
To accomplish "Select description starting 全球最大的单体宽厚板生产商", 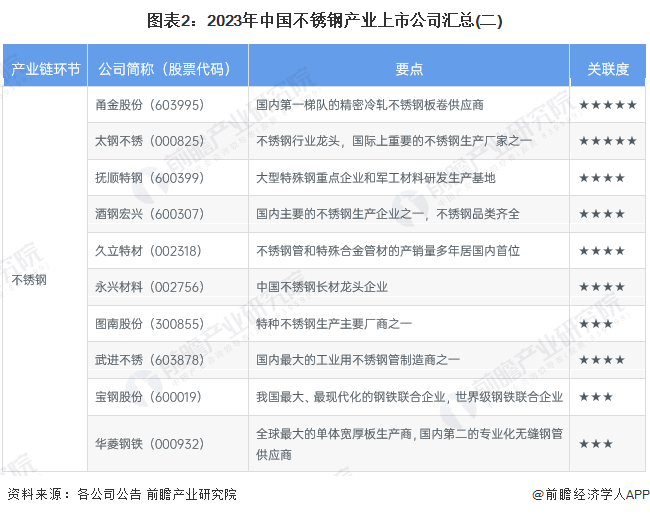I will (x=409, y=444).
